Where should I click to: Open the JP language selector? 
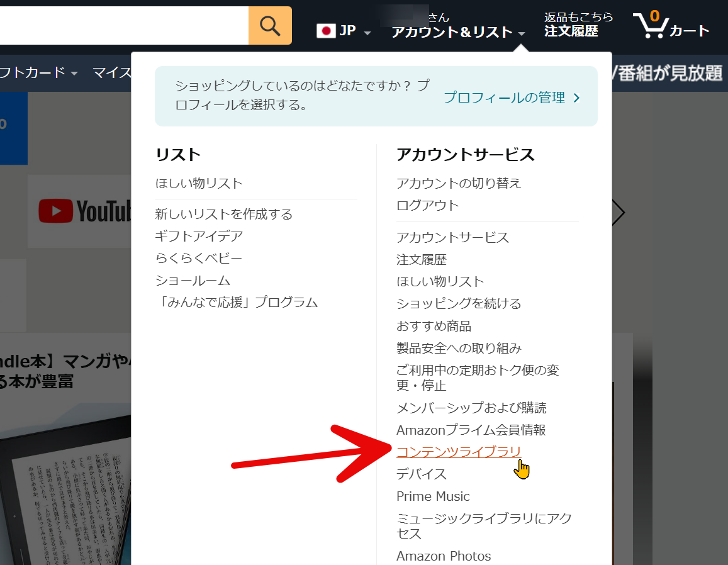344,31
